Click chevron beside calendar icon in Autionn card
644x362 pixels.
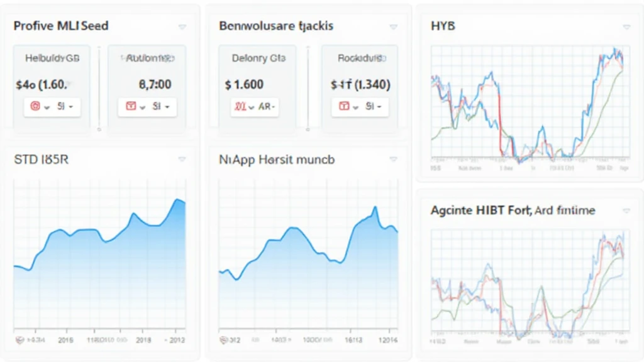pos(143,107)
